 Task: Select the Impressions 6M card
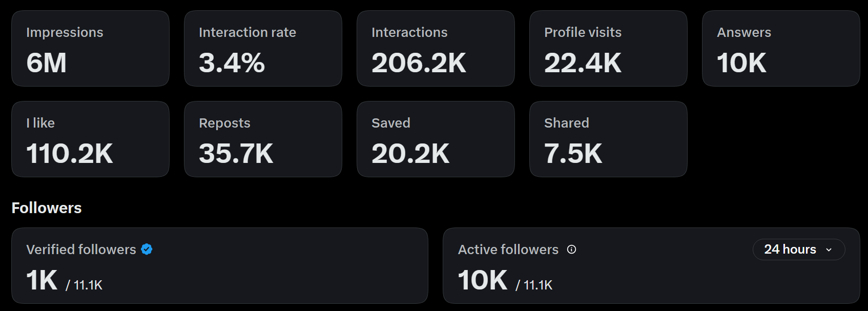pos(90,49)
